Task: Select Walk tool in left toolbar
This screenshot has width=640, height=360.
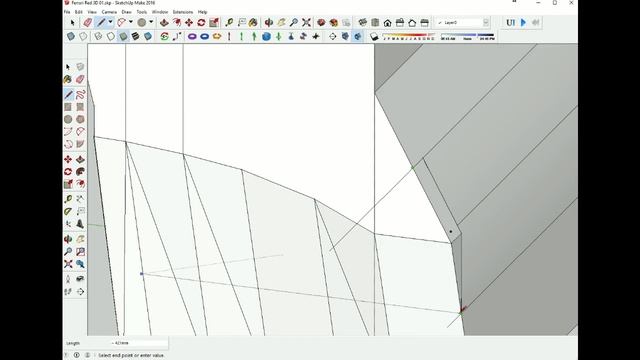Action: pyautogui.click(x=68, y=291)
